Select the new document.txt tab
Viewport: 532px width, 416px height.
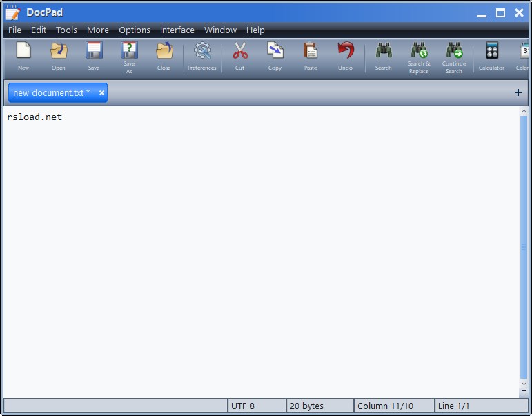point(51,93)
